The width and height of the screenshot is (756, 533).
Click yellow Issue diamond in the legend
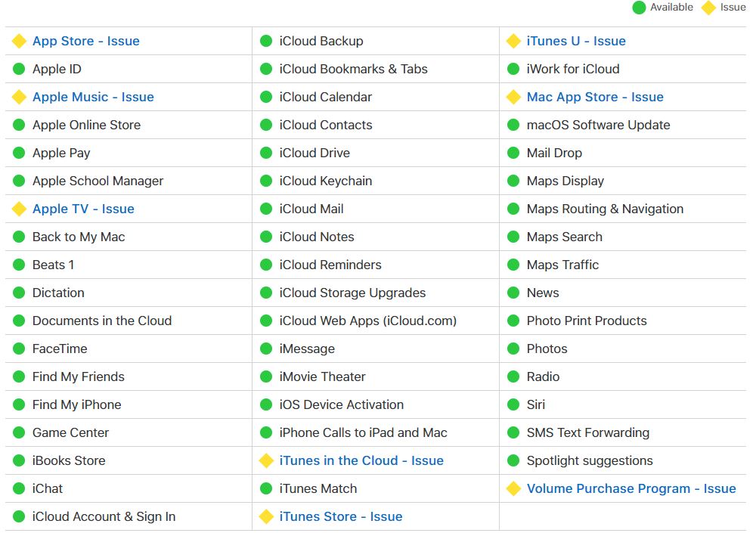pyautogui.click(x=708, y=8)
